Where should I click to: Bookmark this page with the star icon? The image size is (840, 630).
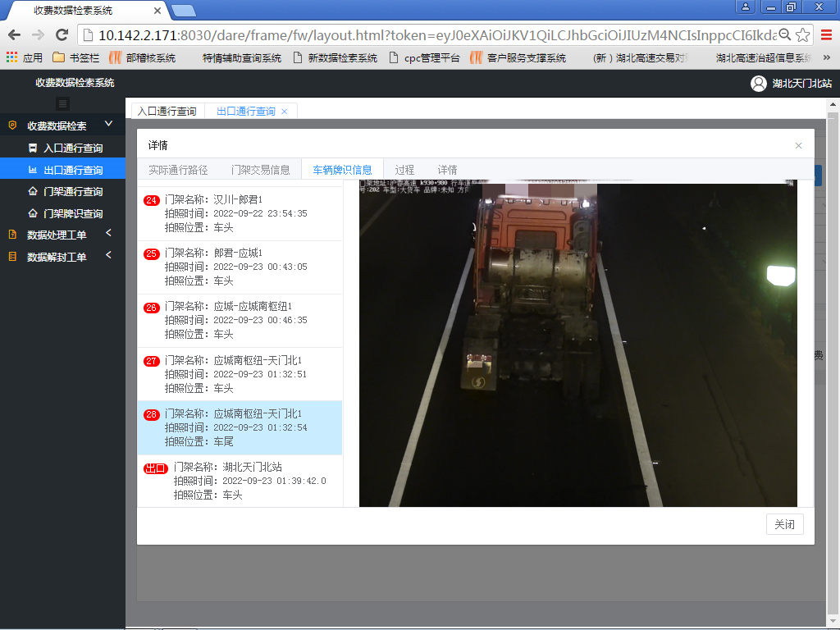(802, 35)
